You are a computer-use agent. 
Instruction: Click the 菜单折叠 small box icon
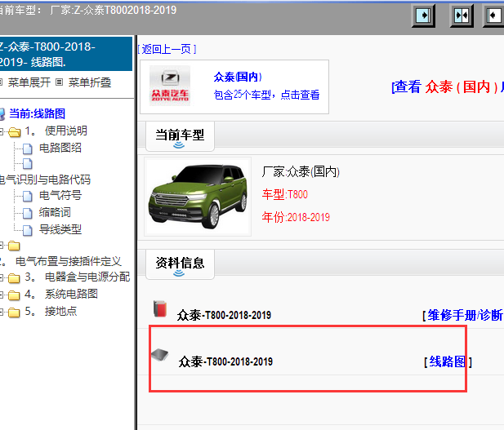pos(59,82)
